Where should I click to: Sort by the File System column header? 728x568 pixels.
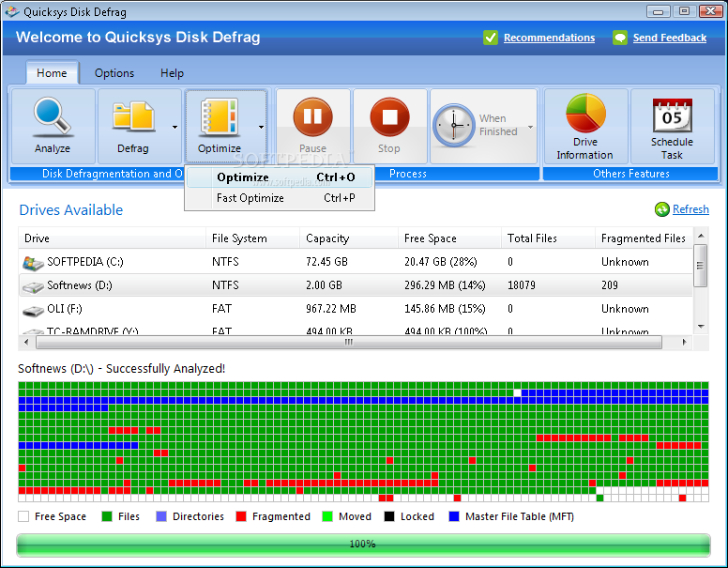point(253,238)
